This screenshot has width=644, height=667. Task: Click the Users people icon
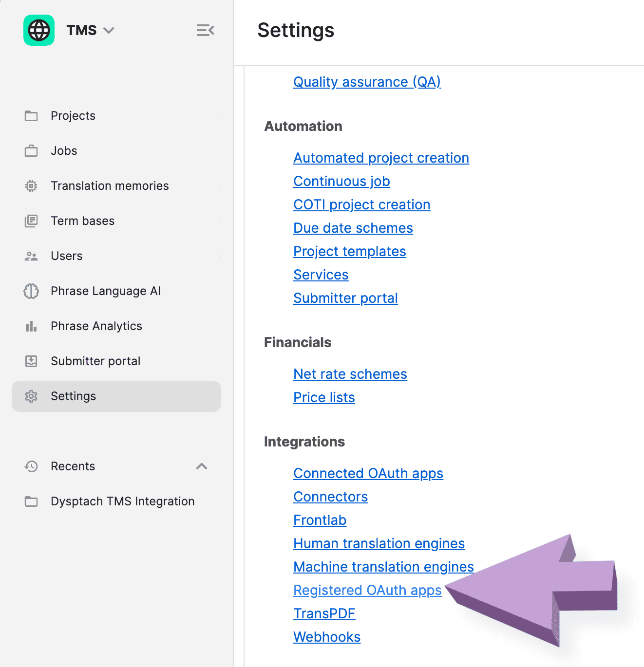tap(31, 256)
